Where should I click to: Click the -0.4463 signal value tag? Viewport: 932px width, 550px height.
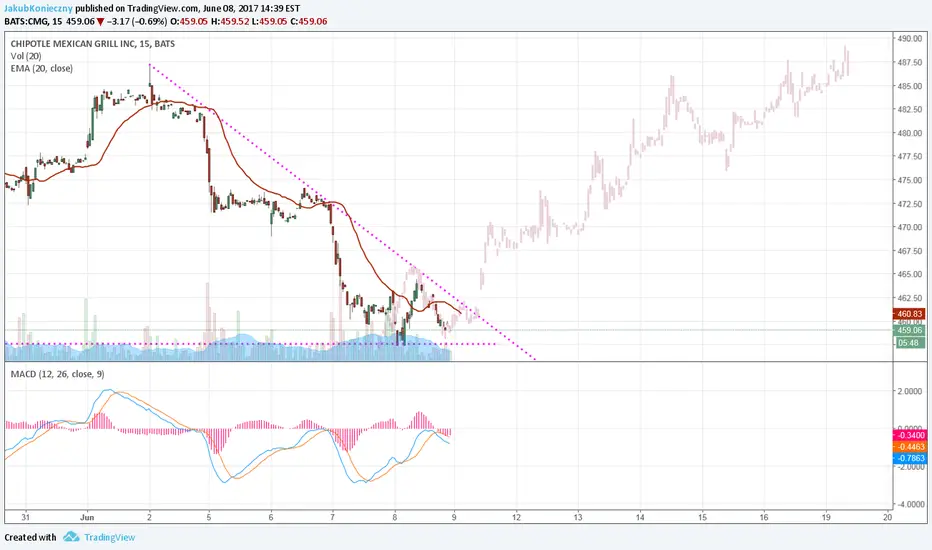tap(910, 447)
